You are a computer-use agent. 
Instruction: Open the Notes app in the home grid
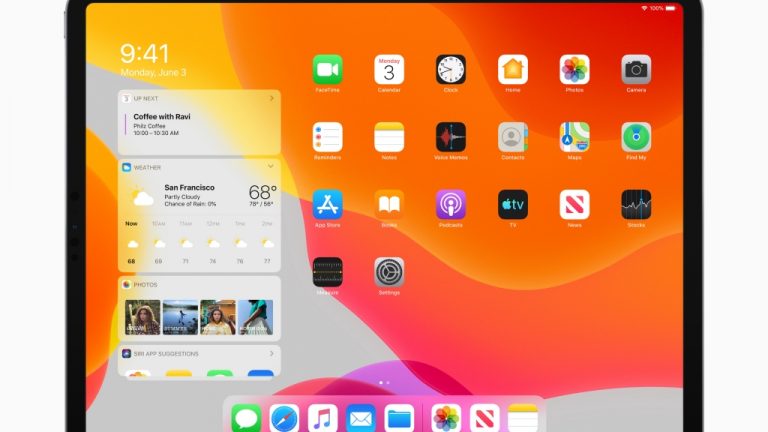(389, 137)
